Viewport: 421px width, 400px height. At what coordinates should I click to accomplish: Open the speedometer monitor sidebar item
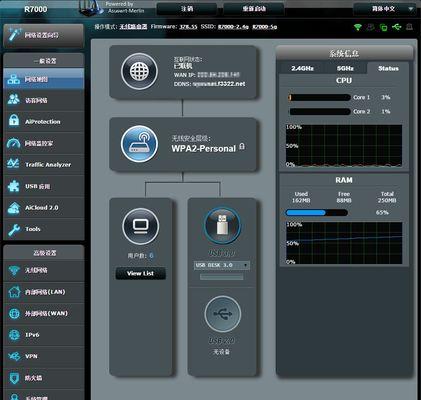coord(44,143)
